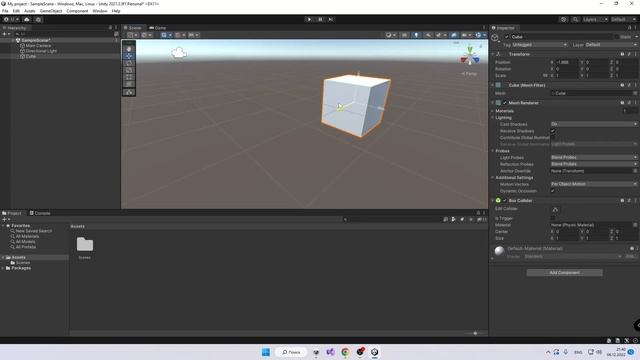Open the Component menu
The height and width of the screenshot is (360, 640).
coord(77,11)
